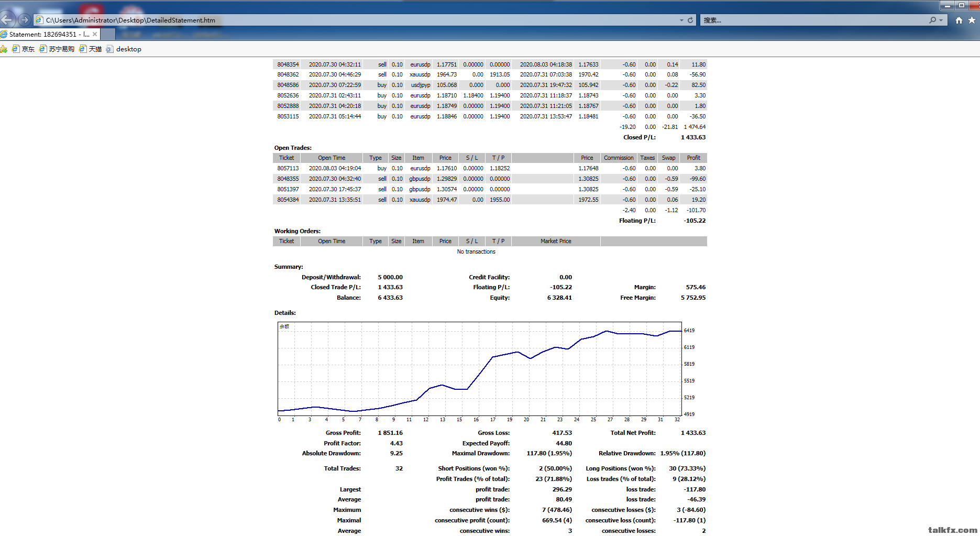Click the Gross Profit value 1 851.16
980x536 pixels.
[x=390, y=433]
